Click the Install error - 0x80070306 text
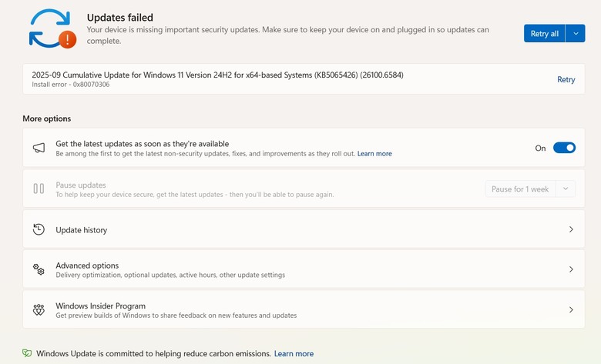Viewport: 601px width, 364px height. click(x=71, y=85)
